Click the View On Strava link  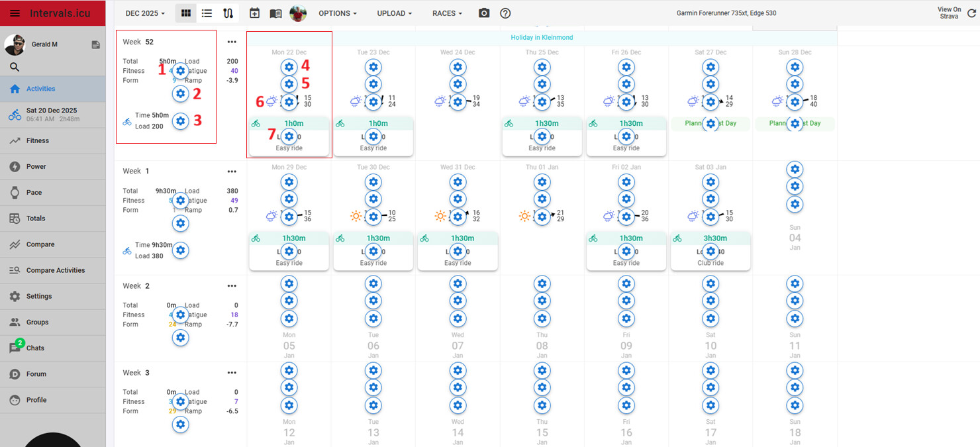coord(949,13)
